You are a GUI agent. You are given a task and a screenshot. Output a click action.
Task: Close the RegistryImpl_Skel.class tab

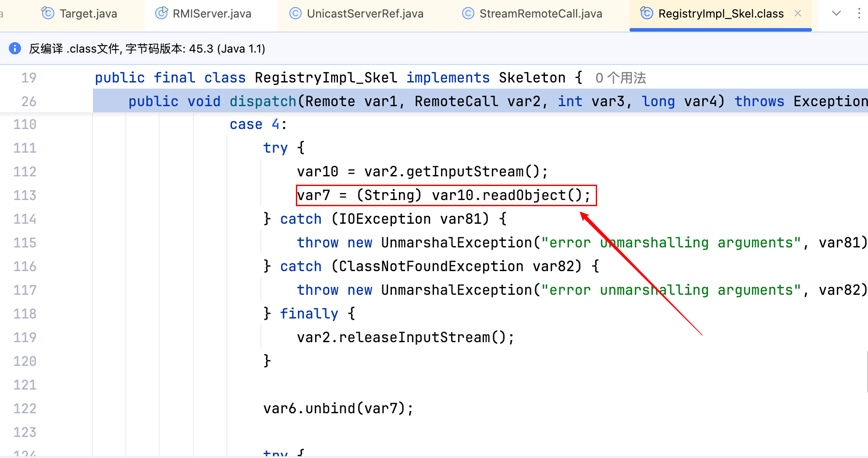[x=798, y=14]
